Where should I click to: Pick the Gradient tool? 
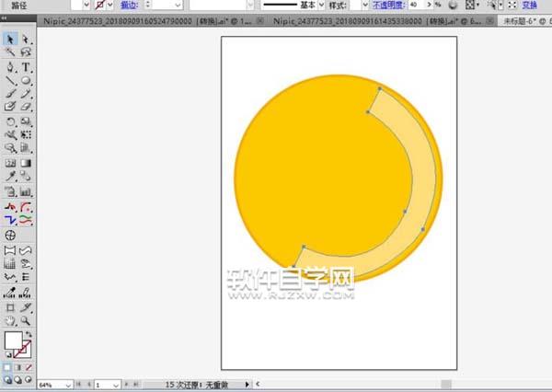click(x=26, y=163)
